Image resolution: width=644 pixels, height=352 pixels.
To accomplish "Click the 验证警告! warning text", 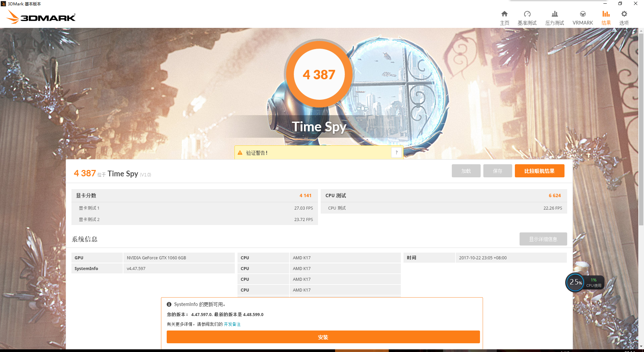I will click(x=257, y=153).
